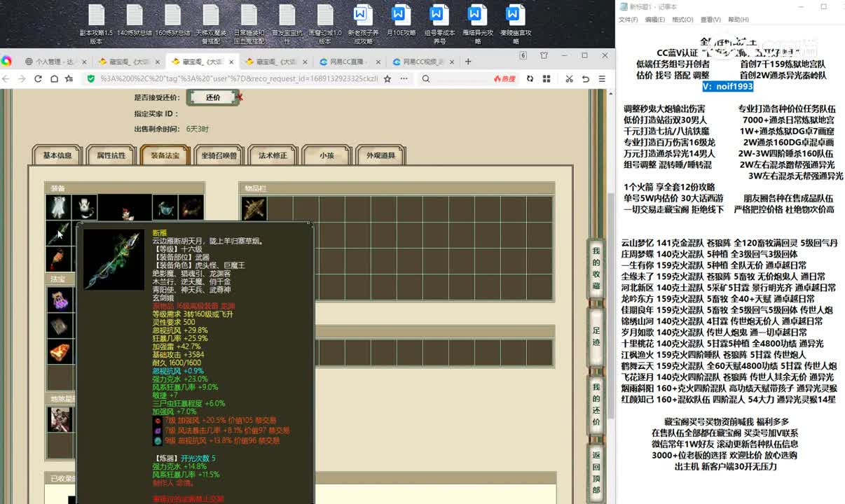Open Notepad 文件 menu

[628, 20]
